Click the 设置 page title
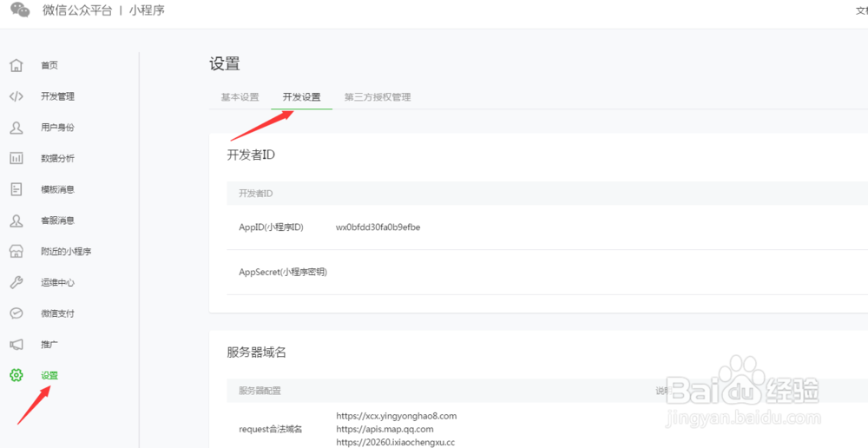This screenshot has height=448, width=868. click(224, 63)
